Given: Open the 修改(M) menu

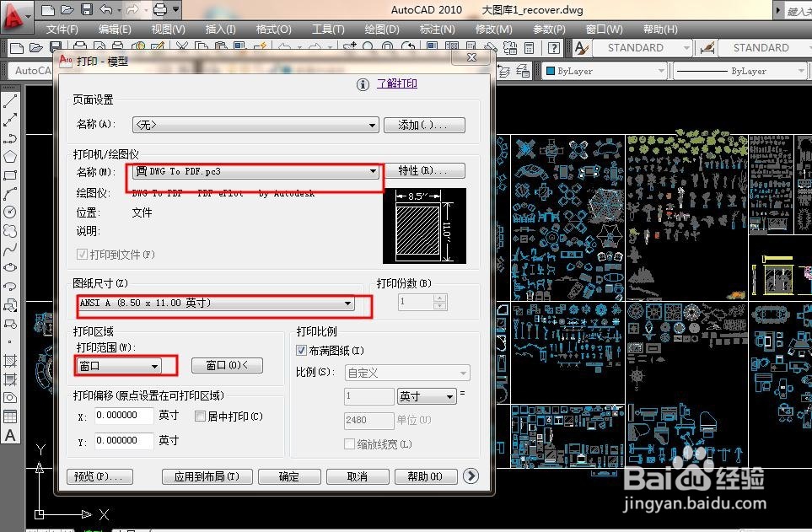Looking at the screenshot, I should pos(494,30).
